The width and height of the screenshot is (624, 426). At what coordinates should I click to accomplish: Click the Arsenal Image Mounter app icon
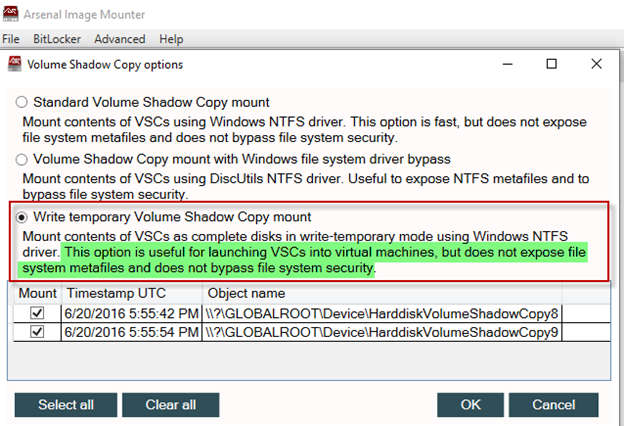coord(10,14)
